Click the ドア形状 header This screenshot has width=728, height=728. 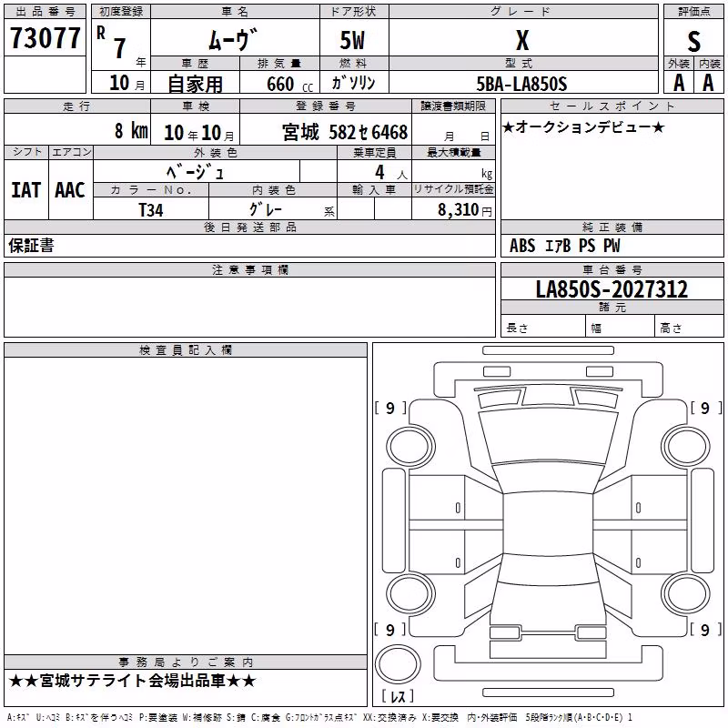click(353, 12)
